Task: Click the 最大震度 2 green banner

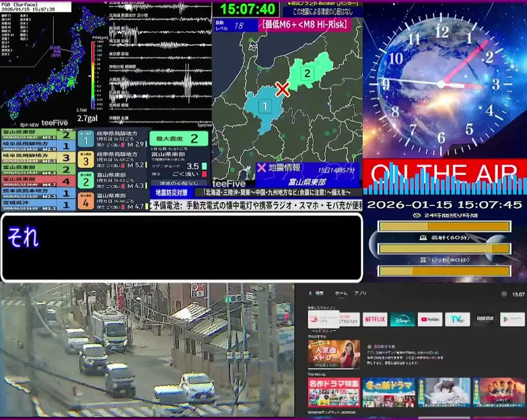Action: point(179,138)
